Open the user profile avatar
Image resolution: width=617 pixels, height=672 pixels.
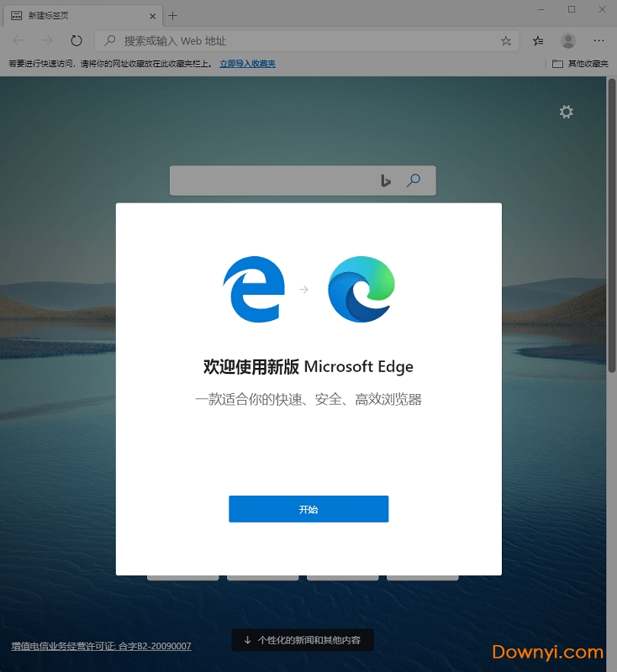point(568,40)
